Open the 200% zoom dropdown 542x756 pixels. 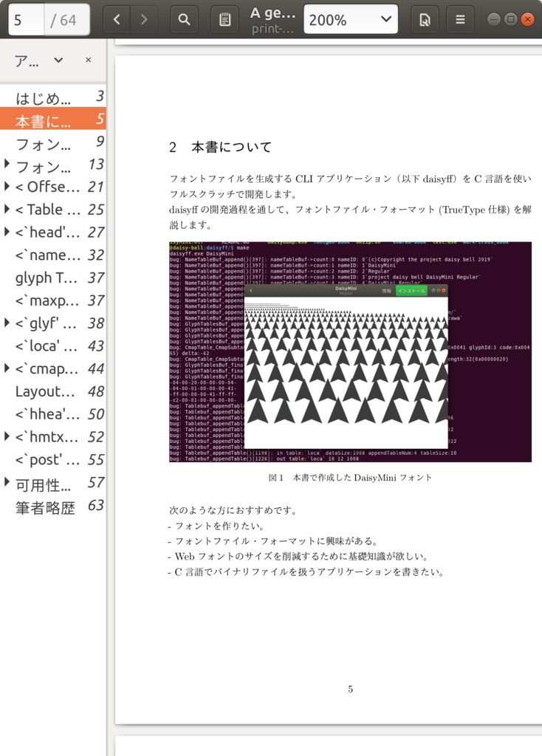click(351, 19)
